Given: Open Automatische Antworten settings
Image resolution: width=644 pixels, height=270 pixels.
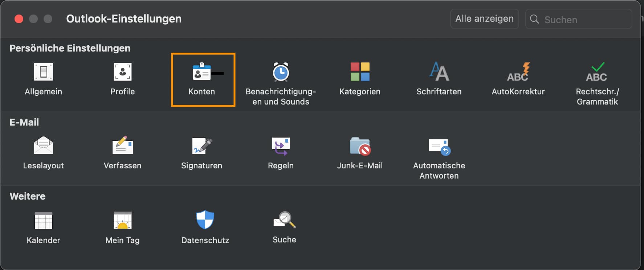Looking at the screenshot, I should pos(439,147).
